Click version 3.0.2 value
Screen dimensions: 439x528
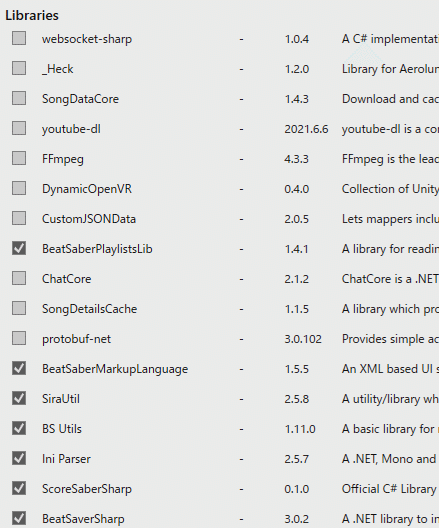(297, 519)
